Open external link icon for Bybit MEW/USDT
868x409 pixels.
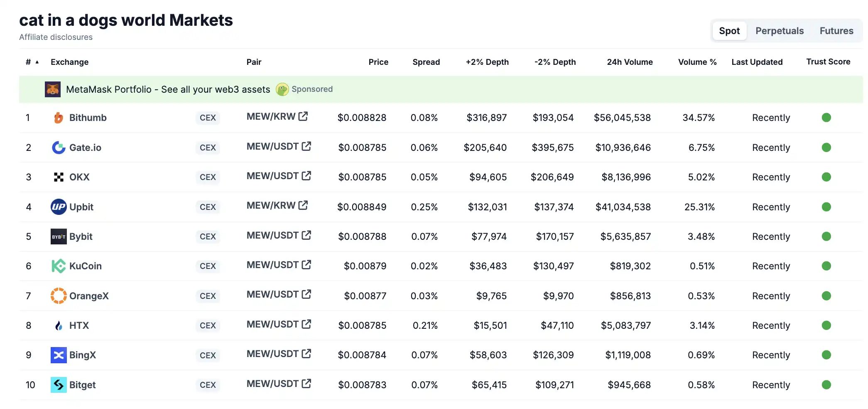[x=306, y=235]
